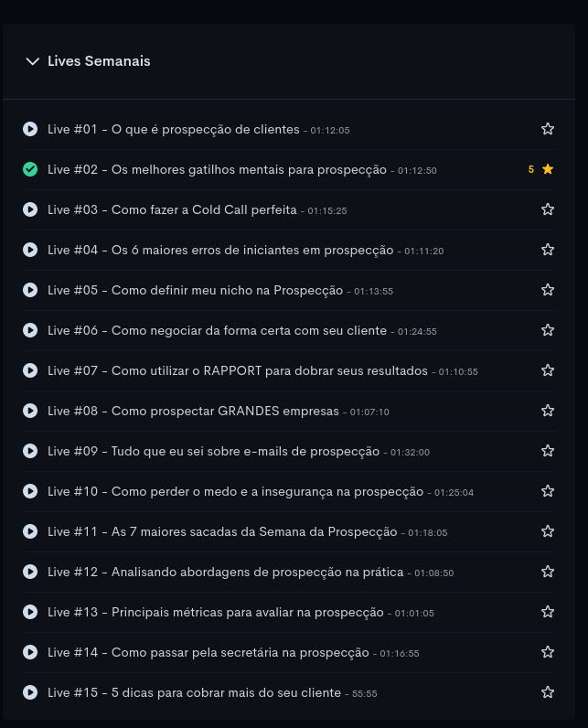The image size is (588, 728).
Task: Unstar the gold star on Live #02
Action: coord(548,169)
